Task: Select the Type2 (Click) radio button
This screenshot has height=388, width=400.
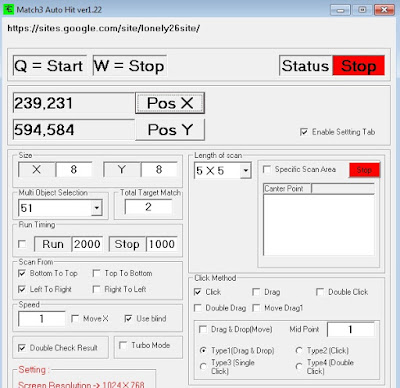Action: 299,351
